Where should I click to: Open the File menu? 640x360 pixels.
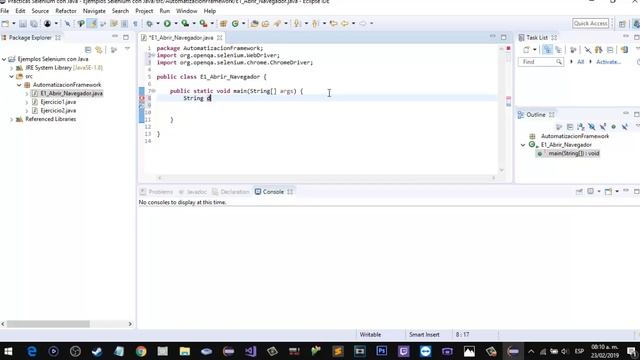coord(5,11)
